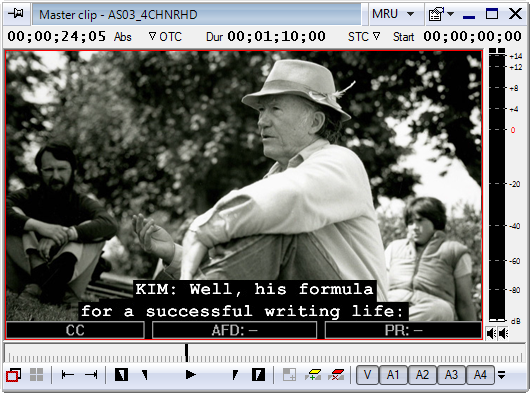Mute the left speaker icon

coord(491,334)
